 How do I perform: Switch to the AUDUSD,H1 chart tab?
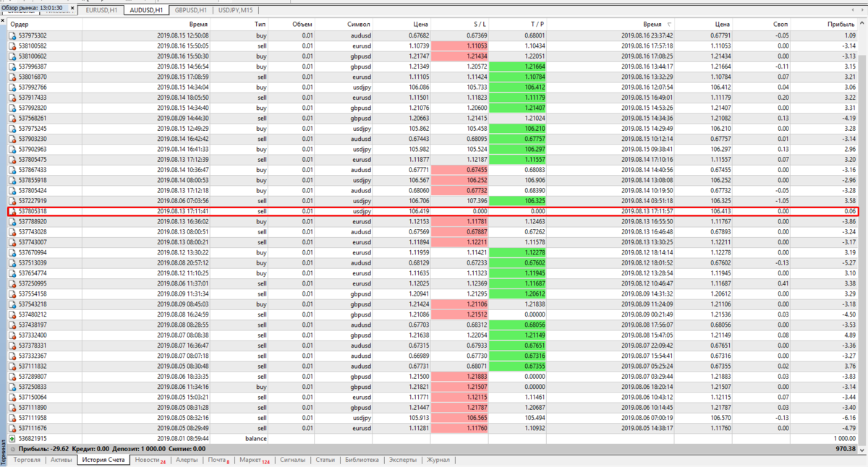pos(146,10)
